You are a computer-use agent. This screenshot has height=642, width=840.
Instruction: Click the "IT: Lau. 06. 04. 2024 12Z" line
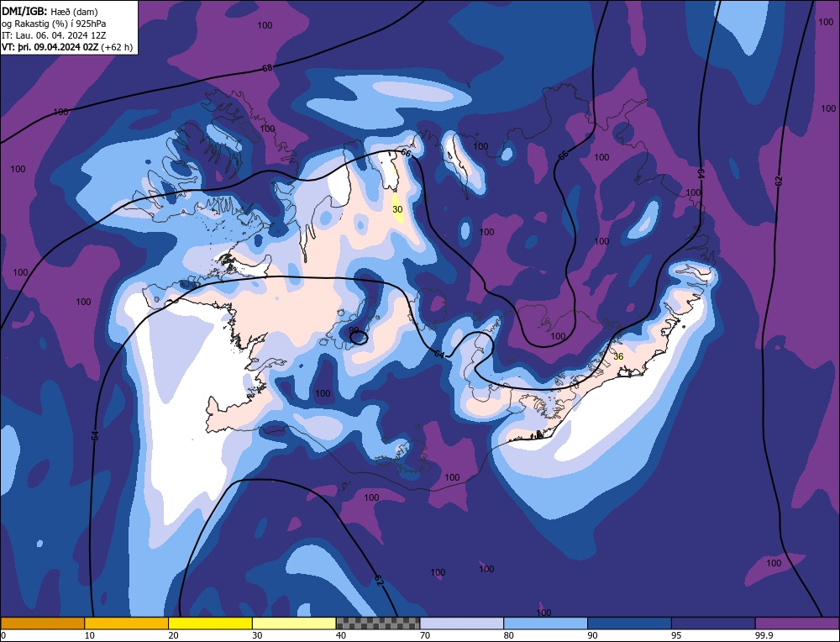tap(54, 35)
